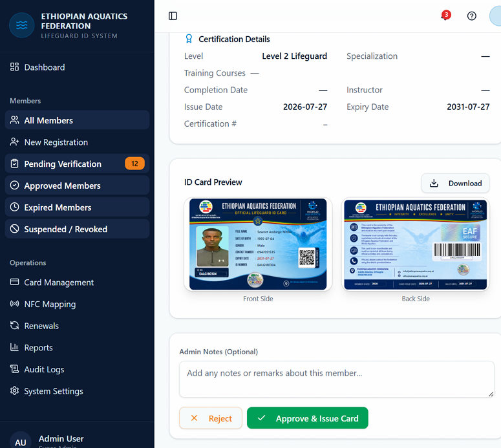Click the Pending Verification clipboard icon

[14, 164]
